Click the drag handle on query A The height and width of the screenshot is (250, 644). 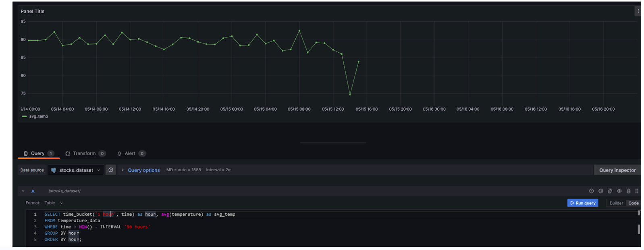pos(637,191)
